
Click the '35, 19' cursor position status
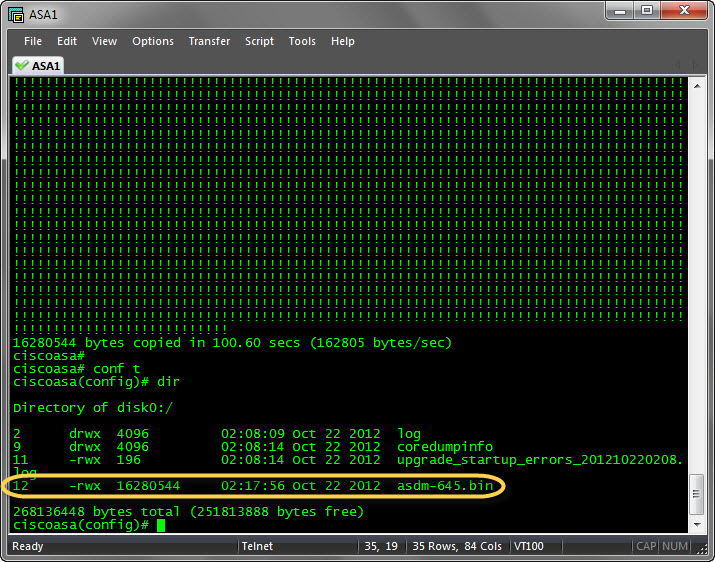pyautogui.click(x=381, y=546)
